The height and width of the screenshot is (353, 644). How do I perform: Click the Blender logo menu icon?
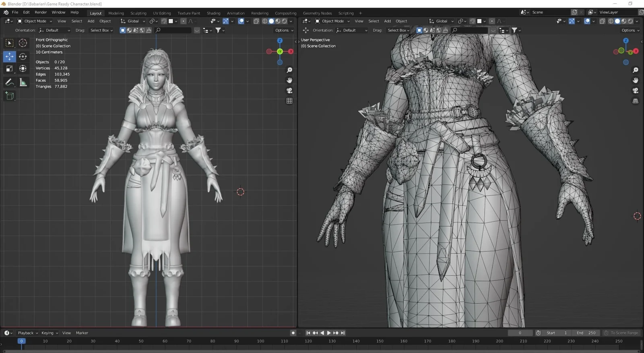pyautogui.click(x=6, y=12)
